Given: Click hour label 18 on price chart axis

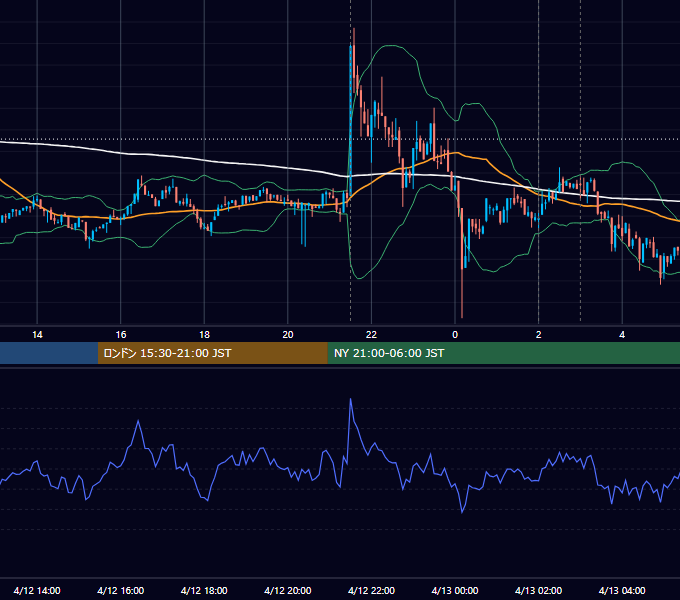Looking at the screenshot, I should coord(204,335).
